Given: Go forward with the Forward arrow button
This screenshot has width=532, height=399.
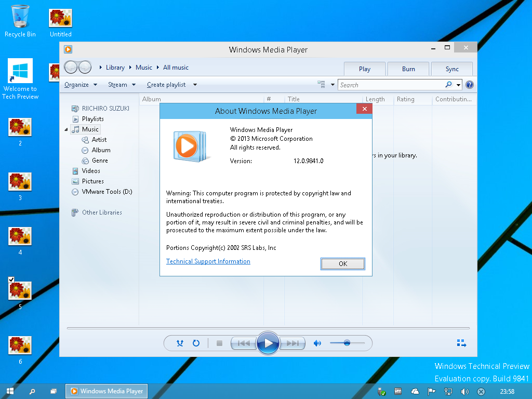Looking at the screenshot, I should [85, 67].
